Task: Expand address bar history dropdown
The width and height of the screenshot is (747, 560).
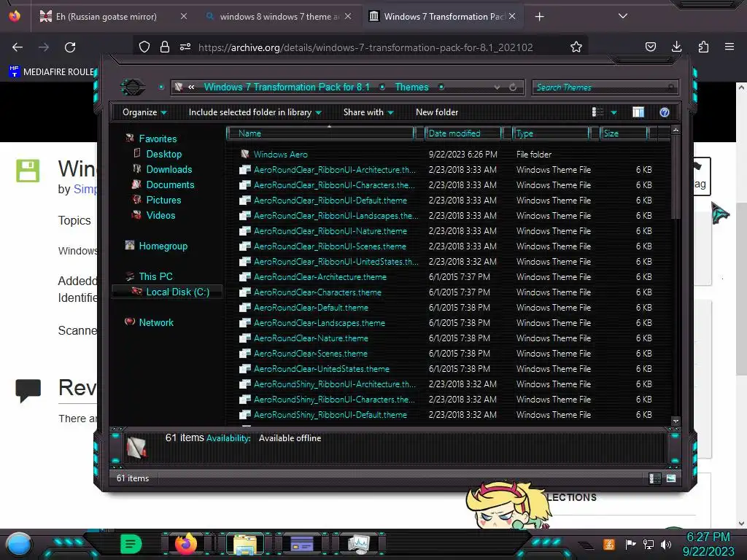Action: click(x=497, y=87)
